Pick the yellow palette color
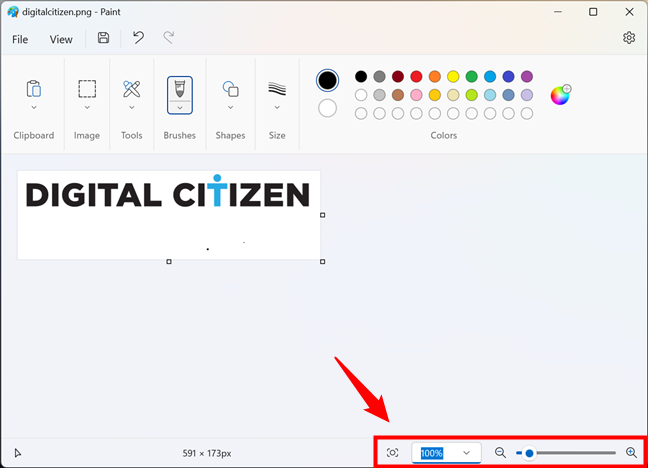This screenshot has width=648, height=468. pos(453,76)
